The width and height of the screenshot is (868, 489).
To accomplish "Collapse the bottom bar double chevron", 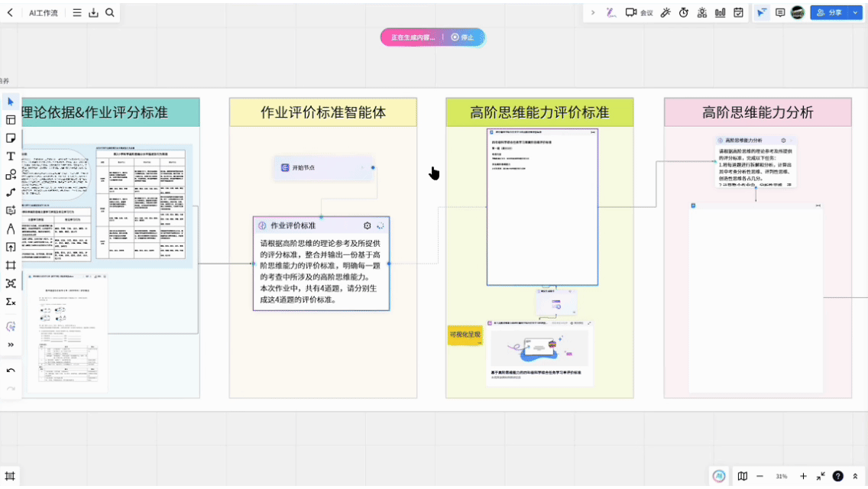I will 855,476.
